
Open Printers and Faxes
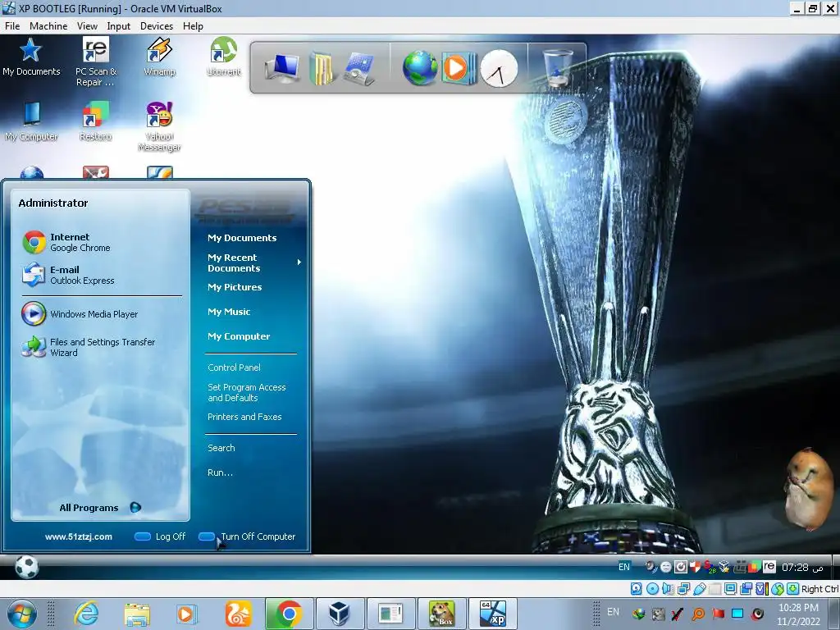pos(244,417)
